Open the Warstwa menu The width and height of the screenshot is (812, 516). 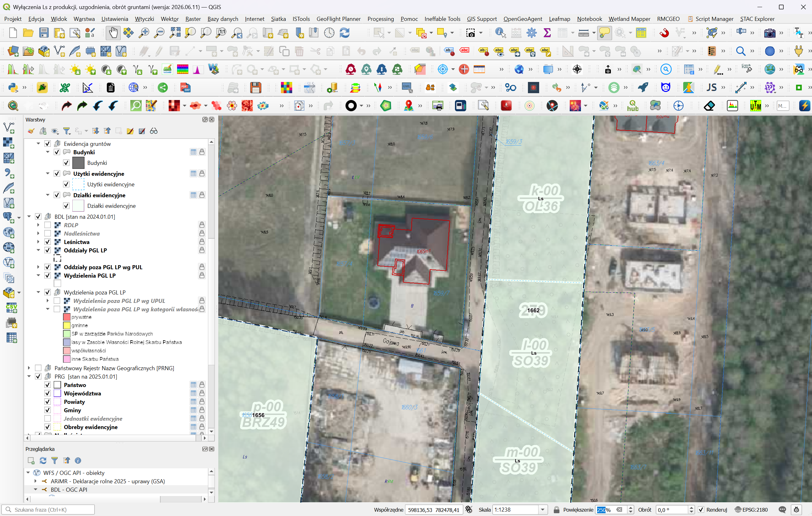click(x=84, y=19)
